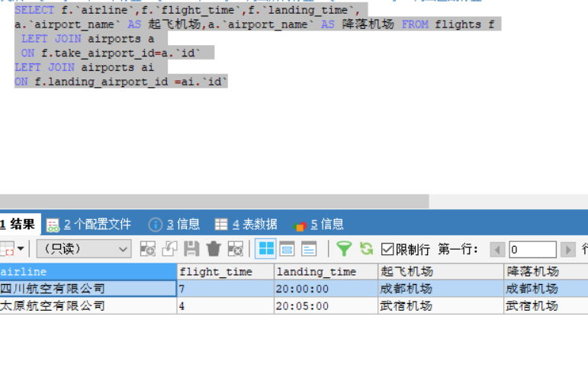Expand the arrow beside the export grid icon

click(x=21, y=248)
